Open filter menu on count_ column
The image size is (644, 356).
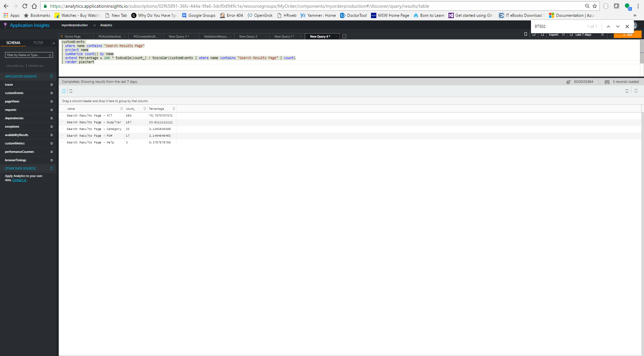(145, 109)
